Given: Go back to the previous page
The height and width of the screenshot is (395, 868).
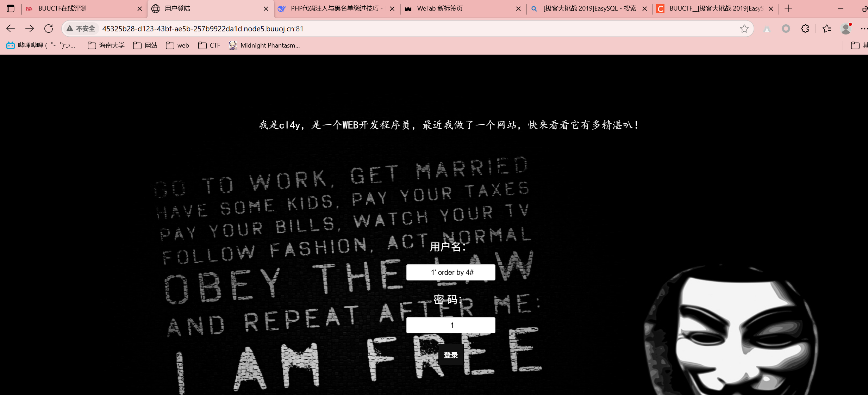Looking at the screenshot, I should click(11, 29).
